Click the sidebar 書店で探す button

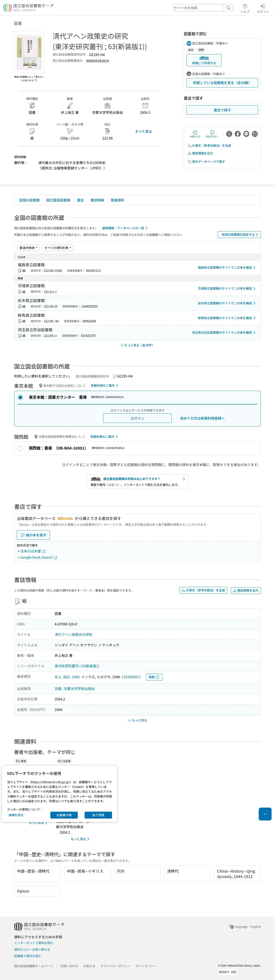click(222, 110)
